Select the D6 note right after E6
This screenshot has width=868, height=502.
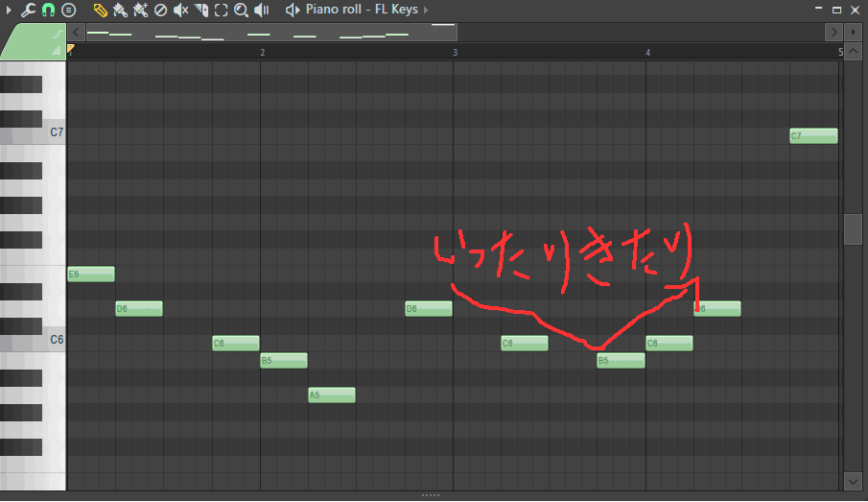pyautogui.click(x=139, y=309)
